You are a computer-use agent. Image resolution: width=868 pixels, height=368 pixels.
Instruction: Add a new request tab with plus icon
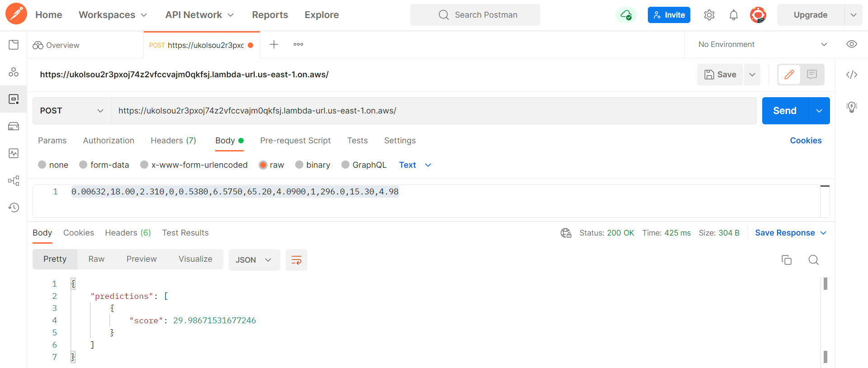[274, 44]
